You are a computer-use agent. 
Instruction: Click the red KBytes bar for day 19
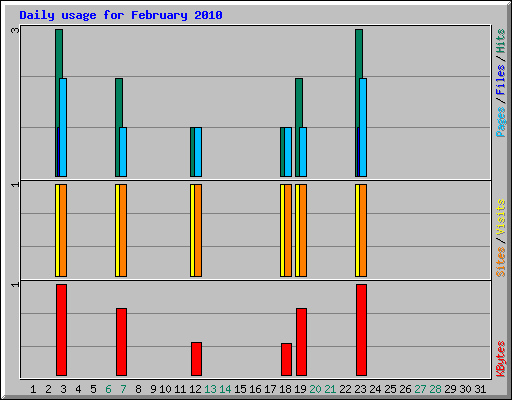pos(301,342)
